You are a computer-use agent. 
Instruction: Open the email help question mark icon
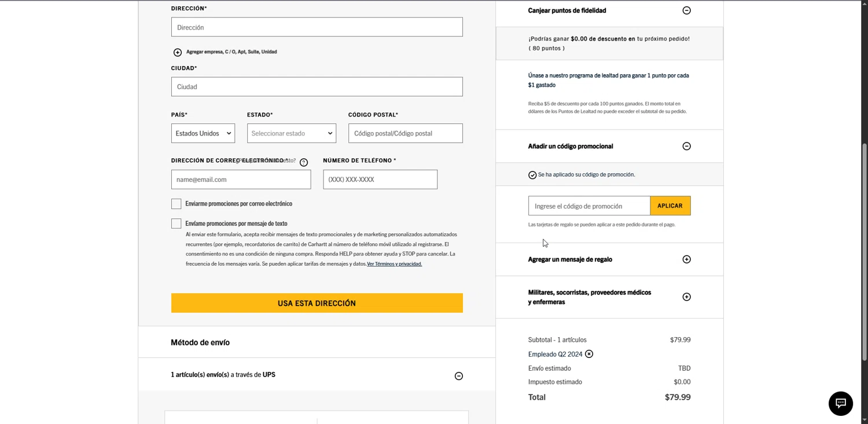click(x=304, y=162)
